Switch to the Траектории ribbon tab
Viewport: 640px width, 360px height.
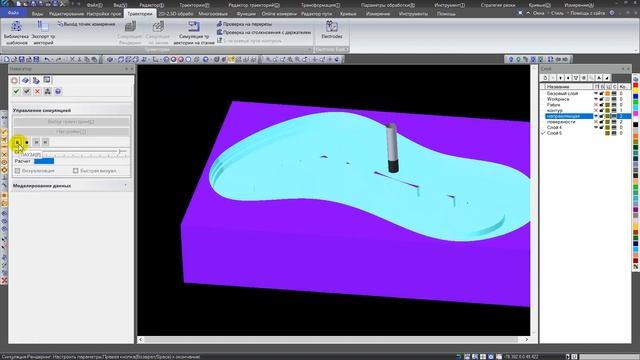click(140, 13)
